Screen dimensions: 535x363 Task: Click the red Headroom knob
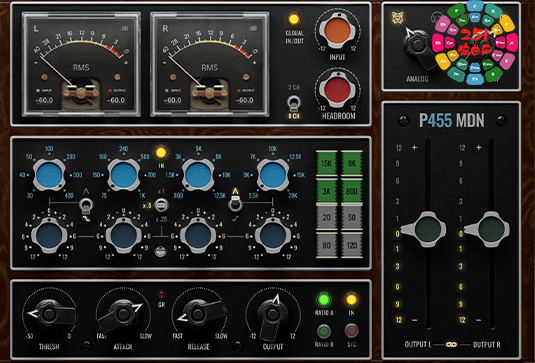tap(337, 90)
